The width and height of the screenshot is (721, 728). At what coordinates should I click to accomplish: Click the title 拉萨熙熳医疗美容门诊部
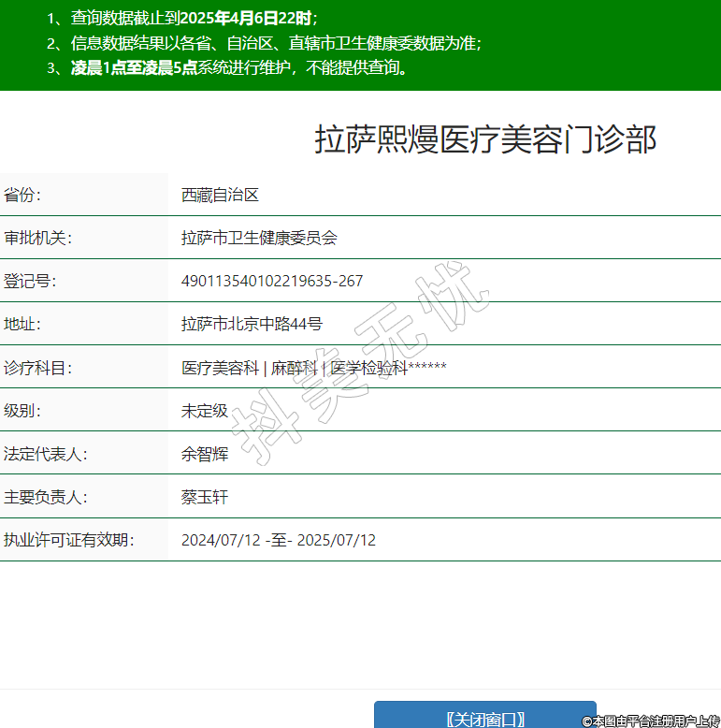click(485, 139)
